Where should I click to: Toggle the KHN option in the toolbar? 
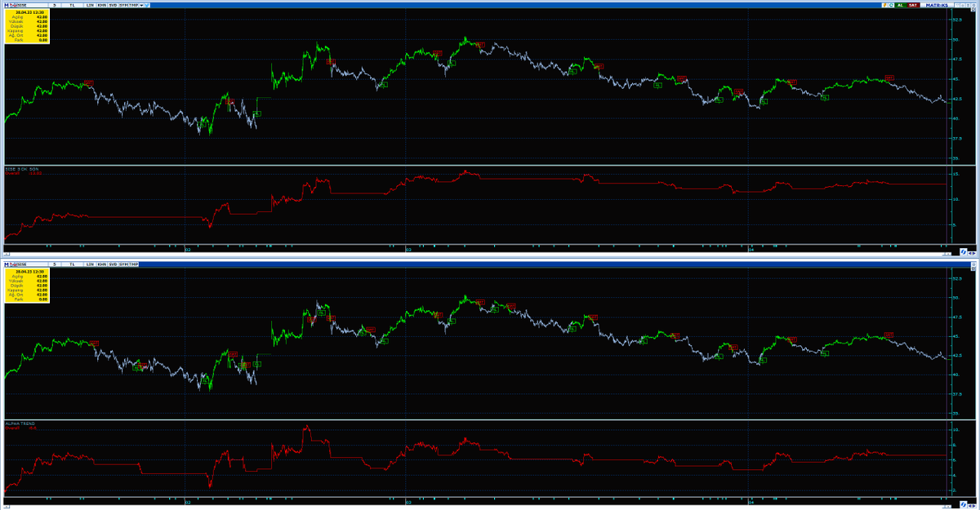coord(101,3)
